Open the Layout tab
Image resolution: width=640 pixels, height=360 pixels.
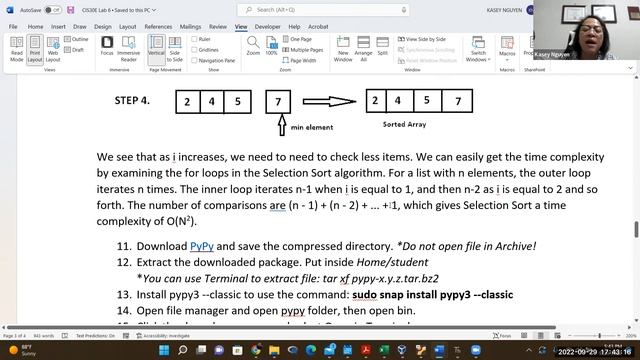[x=127, y=27]
